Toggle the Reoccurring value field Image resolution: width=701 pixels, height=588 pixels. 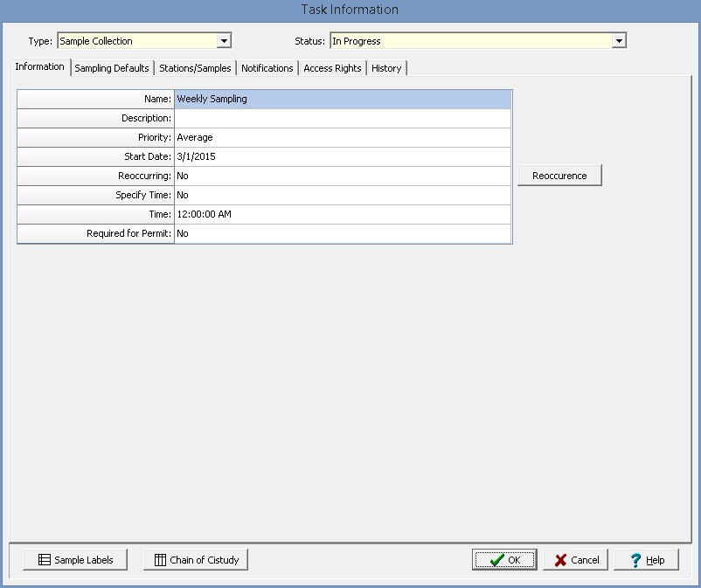coord(342,176)
